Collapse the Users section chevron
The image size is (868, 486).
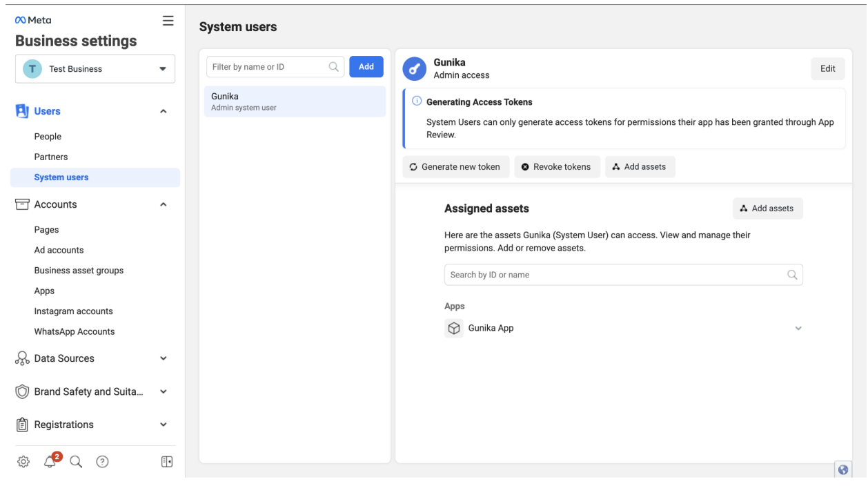click(x=164, y=111)
